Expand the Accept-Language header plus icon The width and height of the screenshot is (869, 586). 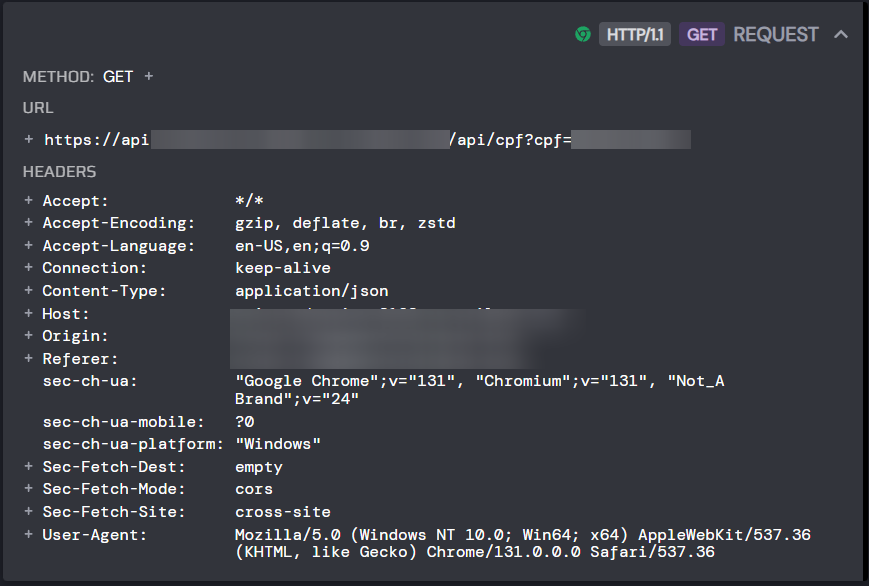point(29,245)
